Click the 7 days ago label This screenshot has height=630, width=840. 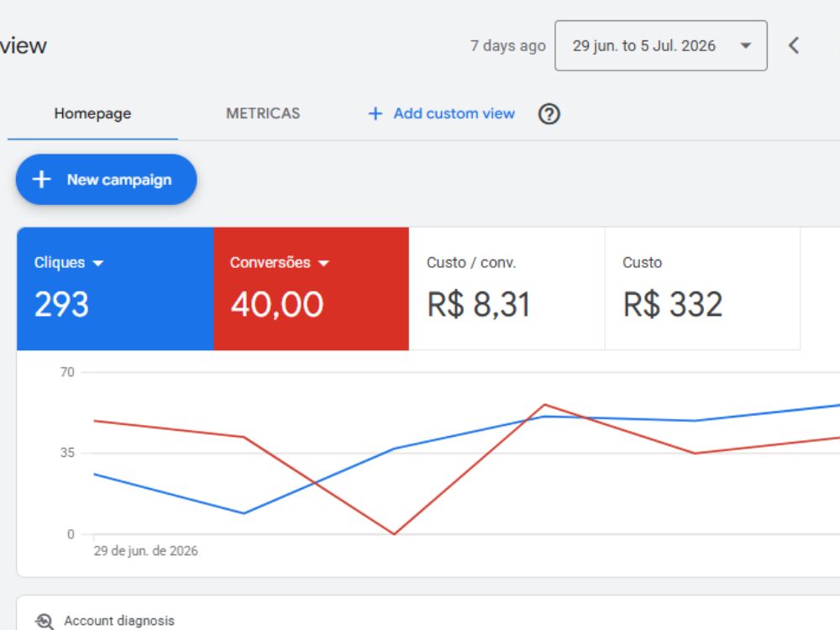pyautogui.click(x=508, y=46)
